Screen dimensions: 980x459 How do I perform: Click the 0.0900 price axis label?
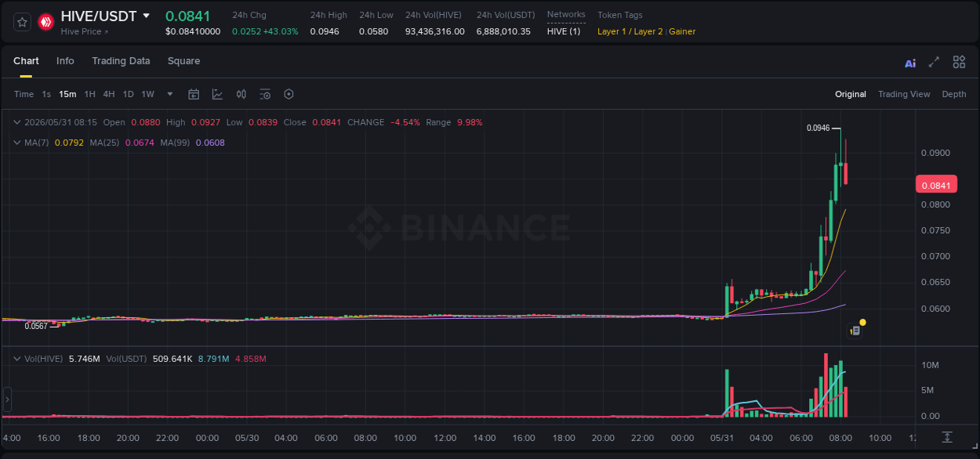(x=935, y=153)
